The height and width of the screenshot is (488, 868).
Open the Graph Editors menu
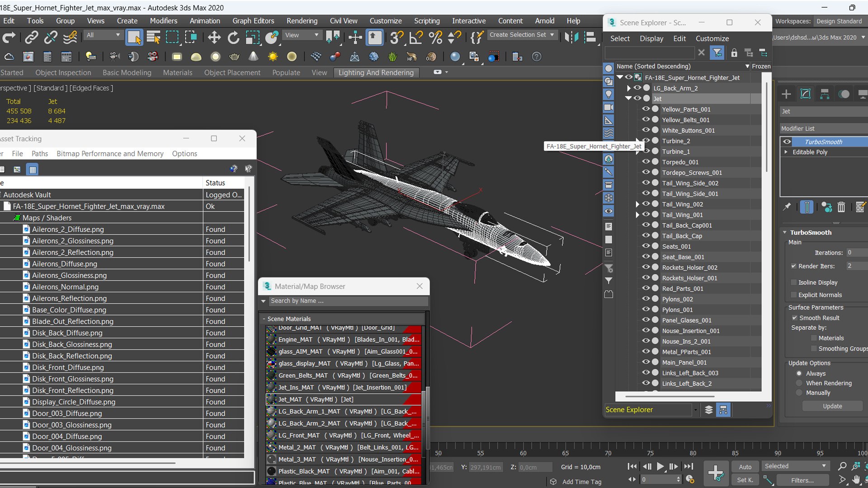tap(253, 21)
